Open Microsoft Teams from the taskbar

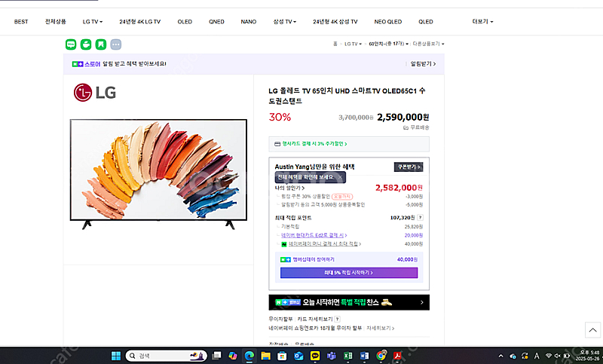point(331,356)
